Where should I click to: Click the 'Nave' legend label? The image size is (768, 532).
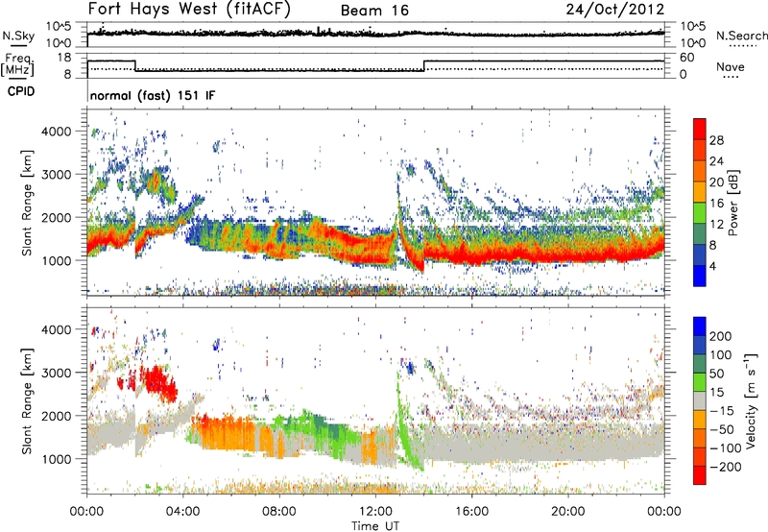coord(731,66)
